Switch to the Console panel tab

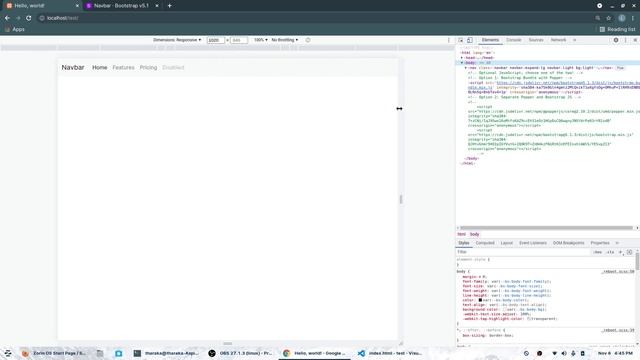(x=513, y=40)
